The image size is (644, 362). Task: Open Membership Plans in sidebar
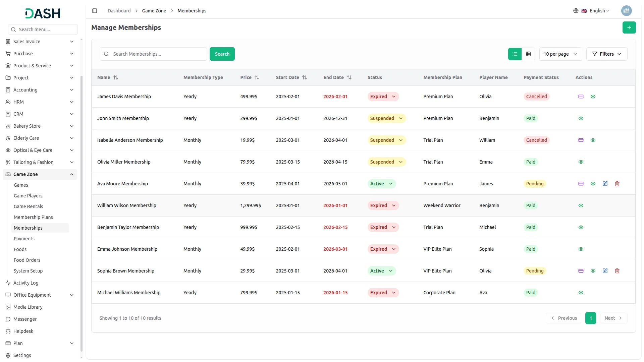point(33,217)
